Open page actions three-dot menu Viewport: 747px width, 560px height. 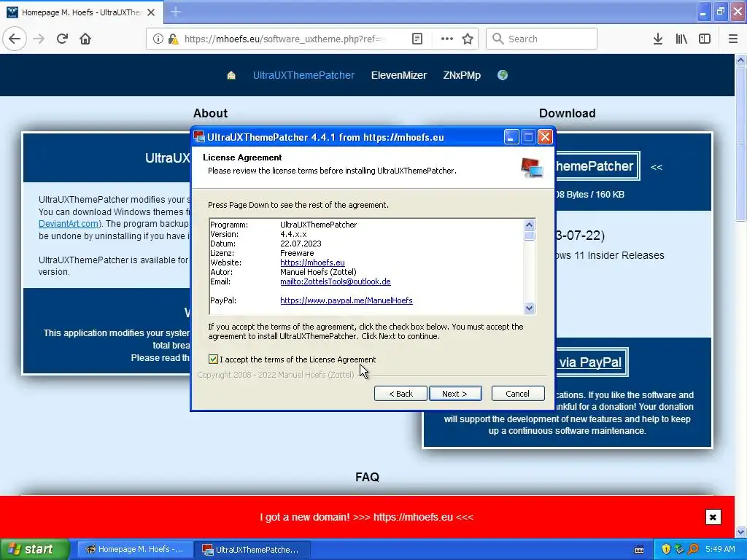[x=447, y=39]
